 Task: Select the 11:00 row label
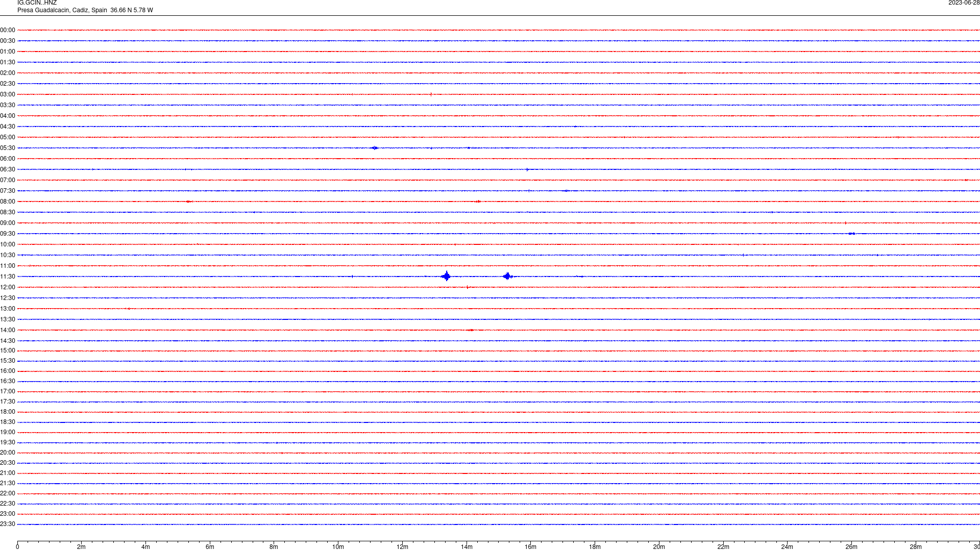(8, 266)
